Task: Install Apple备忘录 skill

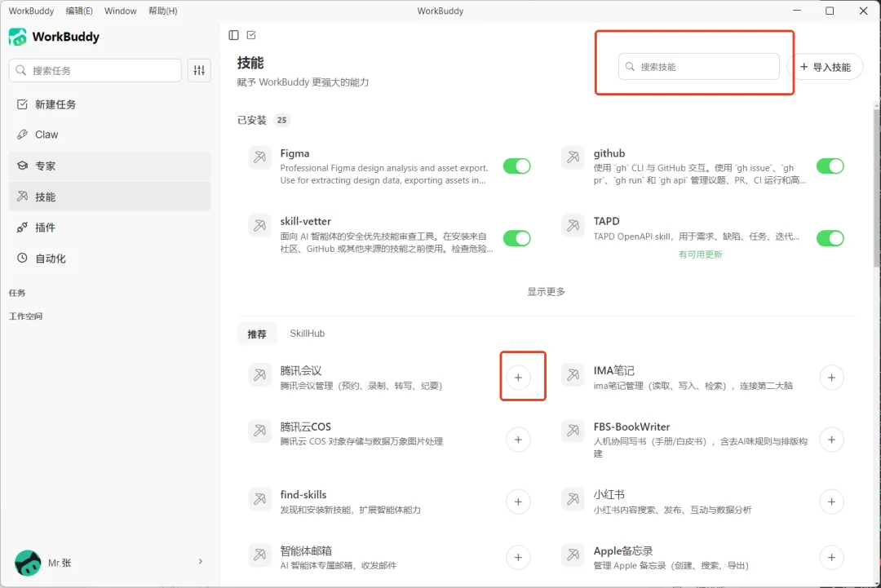Action: (831, 558)
